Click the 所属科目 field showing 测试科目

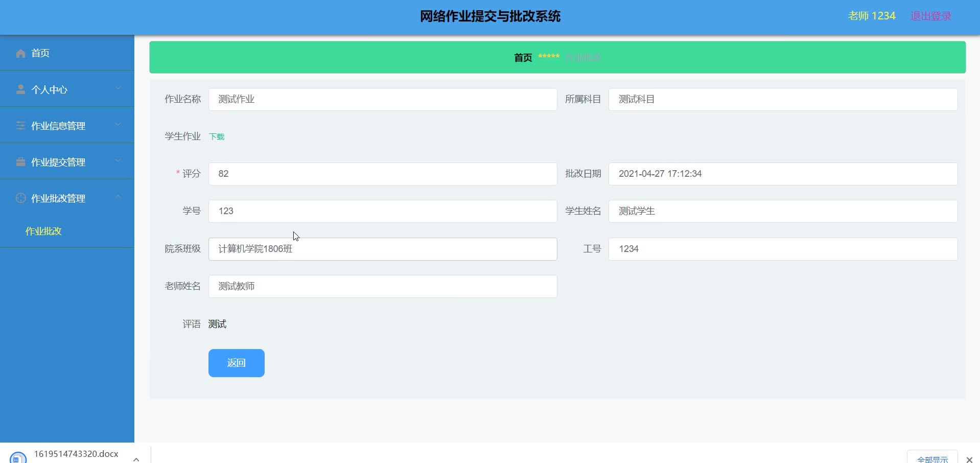pos(783,99)
